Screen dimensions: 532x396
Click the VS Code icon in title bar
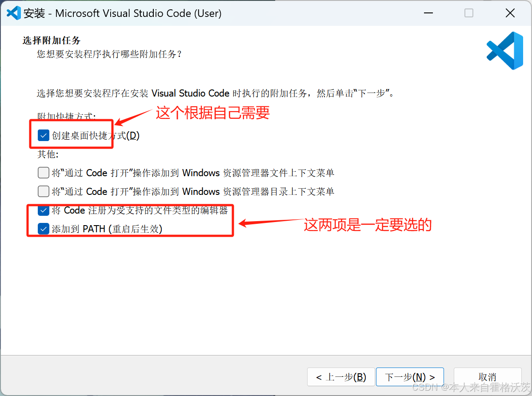click(x=14, y=13)
